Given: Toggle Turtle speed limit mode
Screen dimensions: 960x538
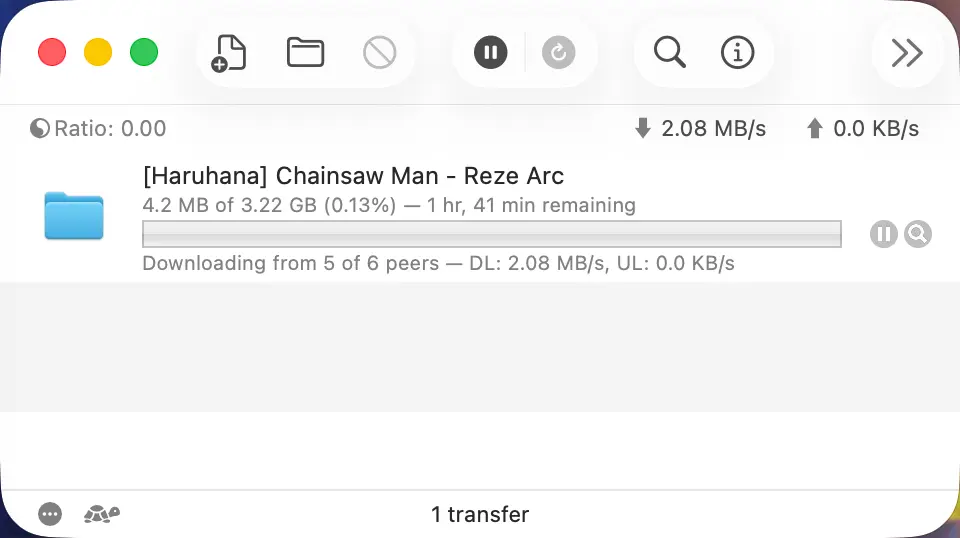Looking at the screenshot, I should [101, 514].
